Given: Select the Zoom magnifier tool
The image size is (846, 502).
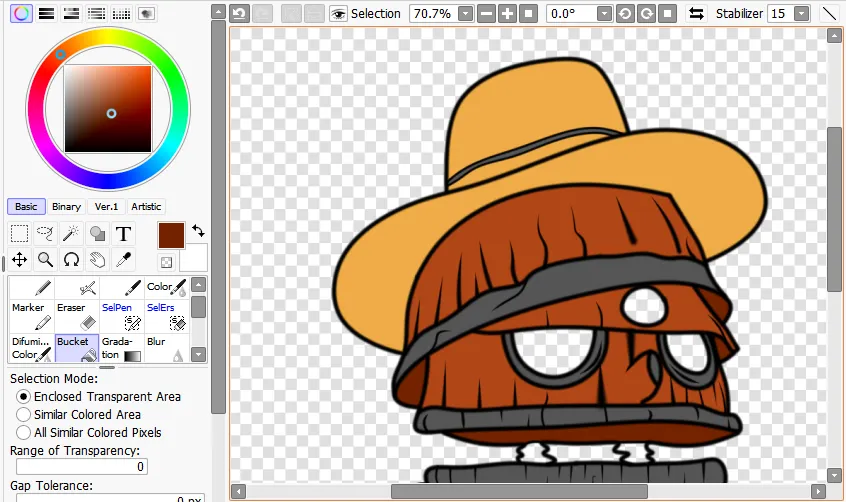Looking at the screenshot, I should click(45, 260).
